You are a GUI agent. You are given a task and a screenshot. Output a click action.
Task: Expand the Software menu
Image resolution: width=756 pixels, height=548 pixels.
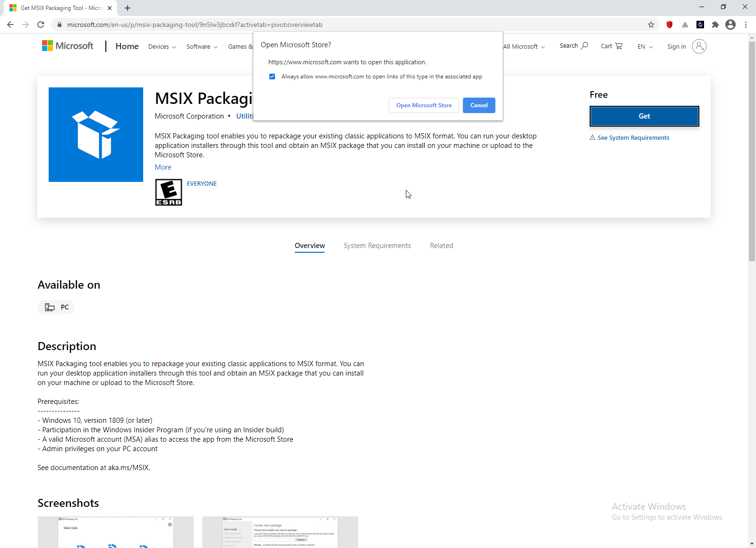202,47
